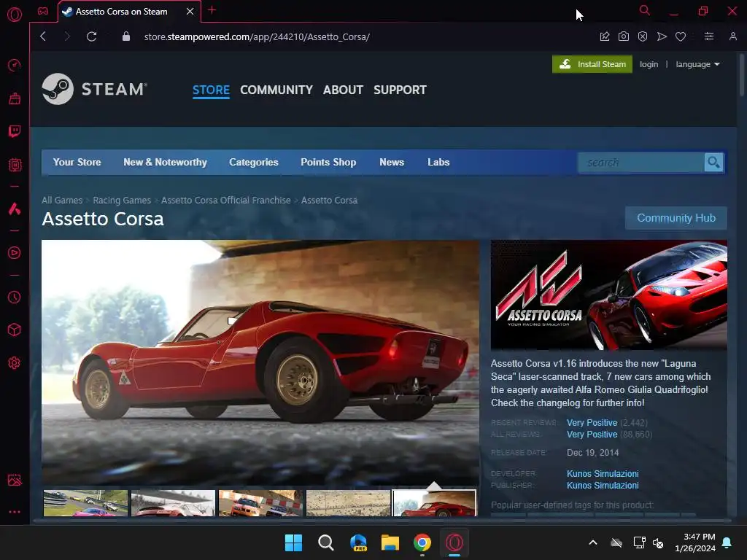The width and height of the screenshot is (747, 560).
Task: Open the COMMUNITY menu
Action: tap(276, 90)
